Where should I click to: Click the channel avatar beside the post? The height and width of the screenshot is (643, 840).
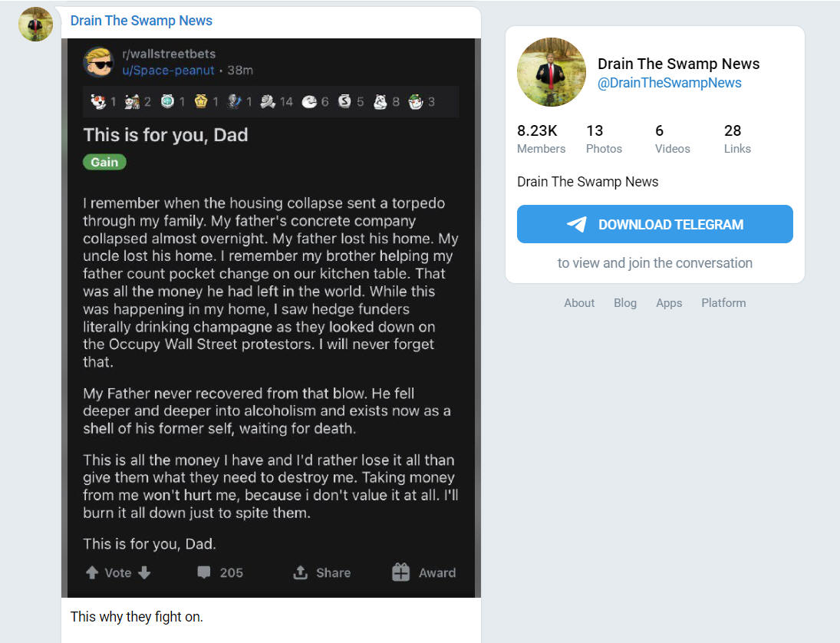[x=35, y=24]
